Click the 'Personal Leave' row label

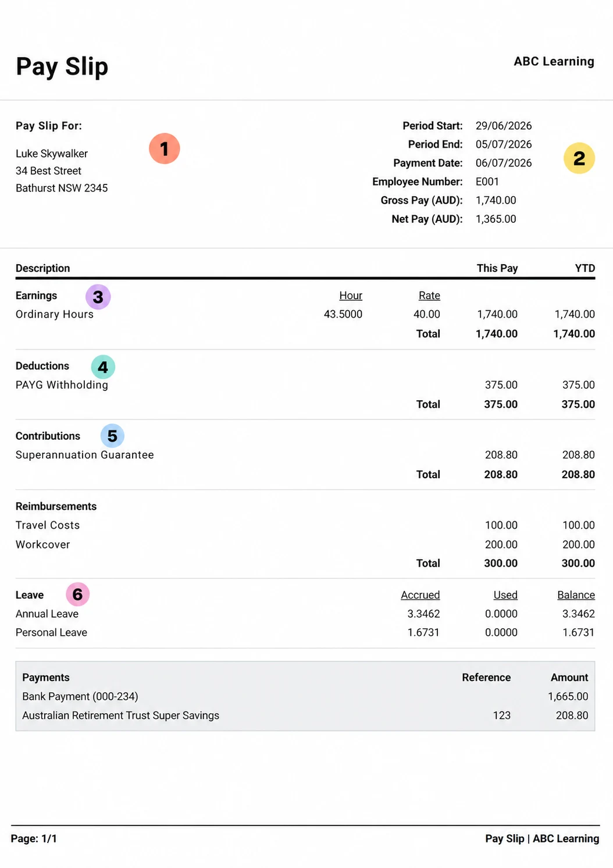tap(51, 632)
